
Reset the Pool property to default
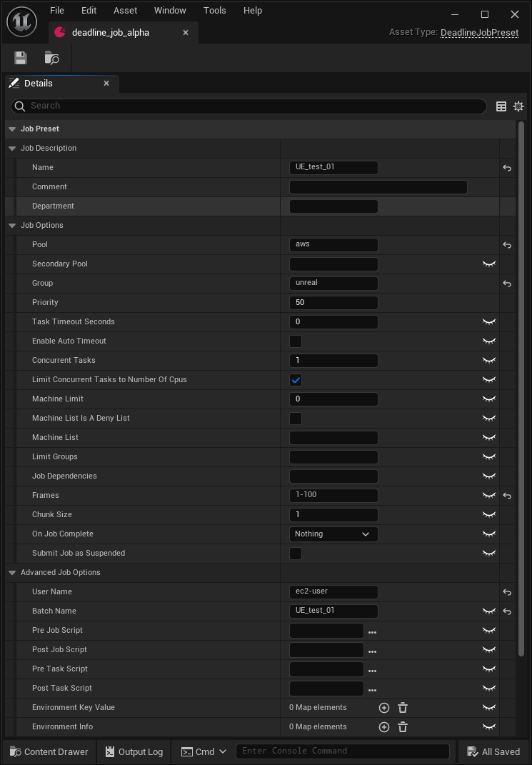[507, 244]
